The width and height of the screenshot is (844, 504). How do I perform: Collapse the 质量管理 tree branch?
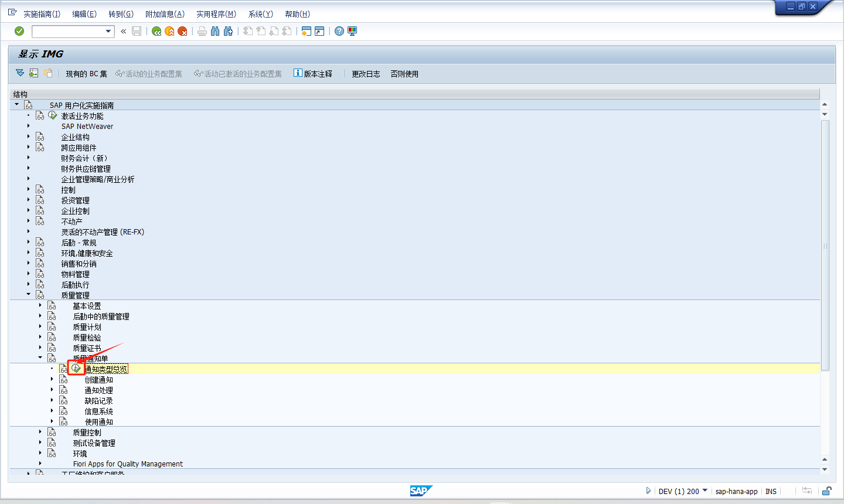tap(28, 295)
